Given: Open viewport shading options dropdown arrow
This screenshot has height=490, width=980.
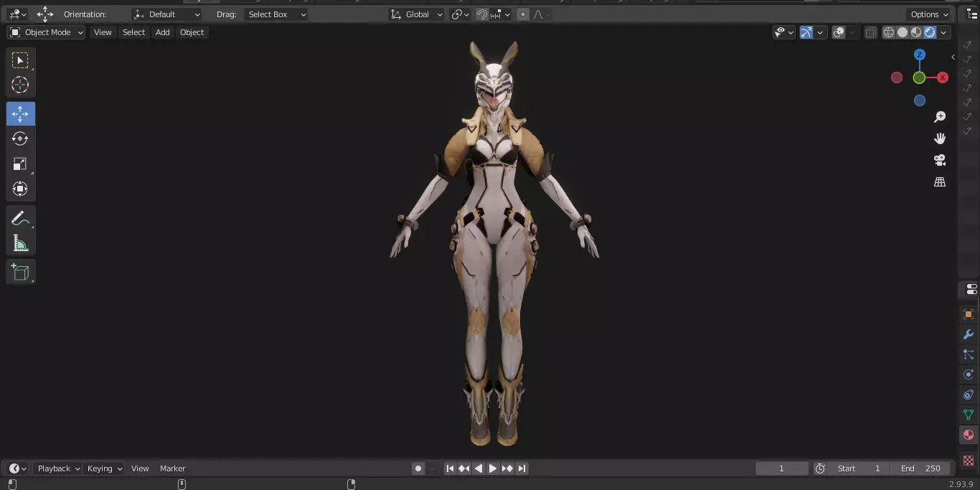Looking at the screenshot, I should point(944,32).
